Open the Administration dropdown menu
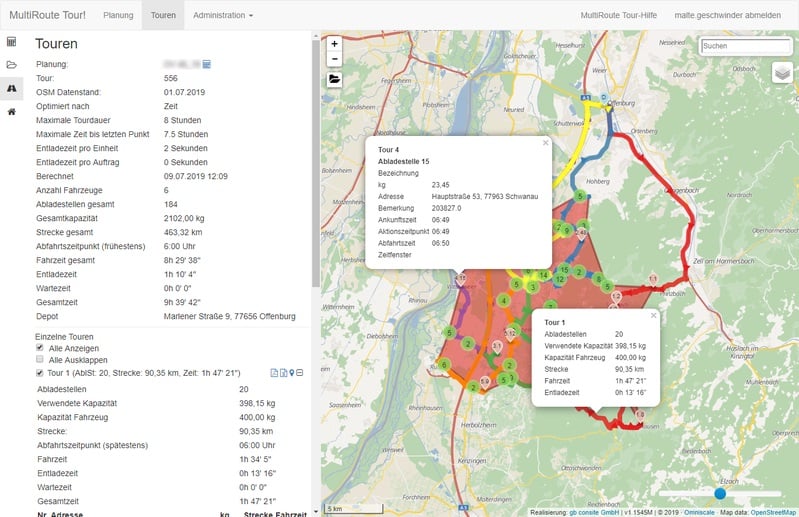Image resolution: width=799 pixels, height=517 pixels. pyautogui.click(x=222, y=16)
